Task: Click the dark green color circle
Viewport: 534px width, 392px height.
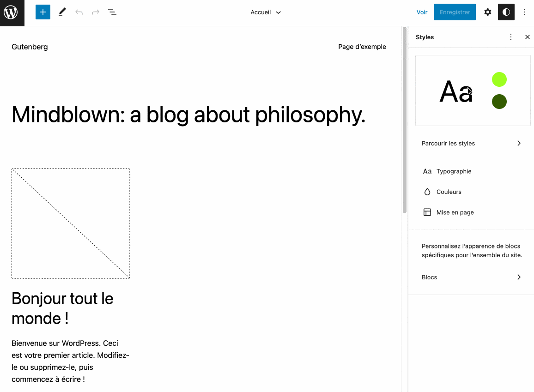Action: click(499, 102)
